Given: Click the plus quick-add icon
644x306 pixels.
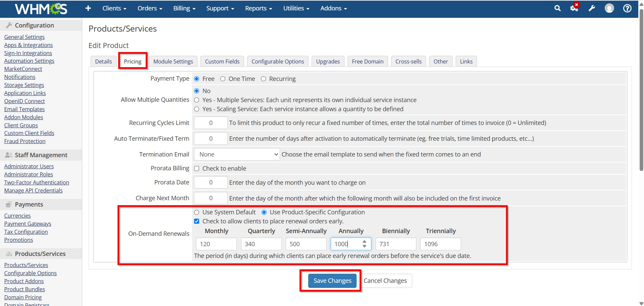Looking at the screenshot, I should click(88, 8).
